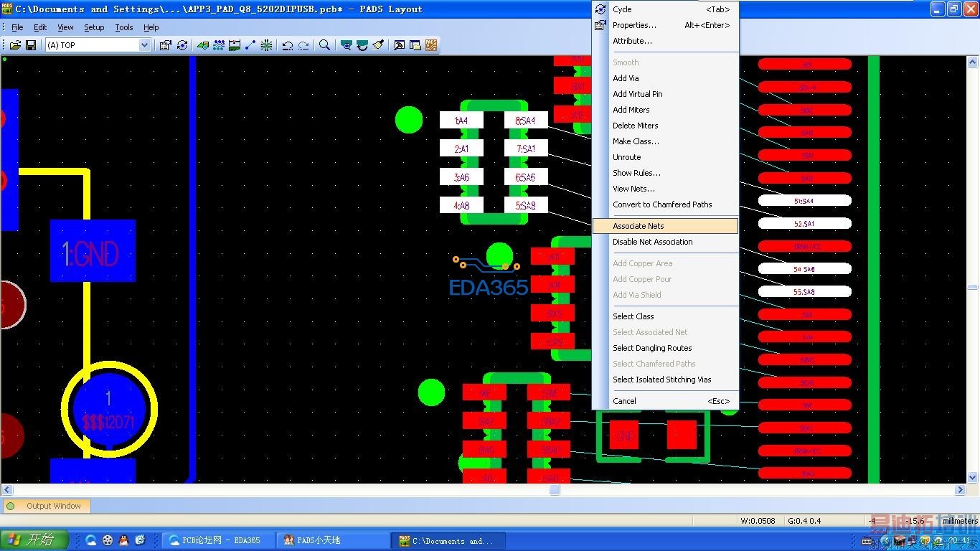This screenshot has width=980, height=551.
Task: Choose Select Dangling Routes
Action: [665, 348]
